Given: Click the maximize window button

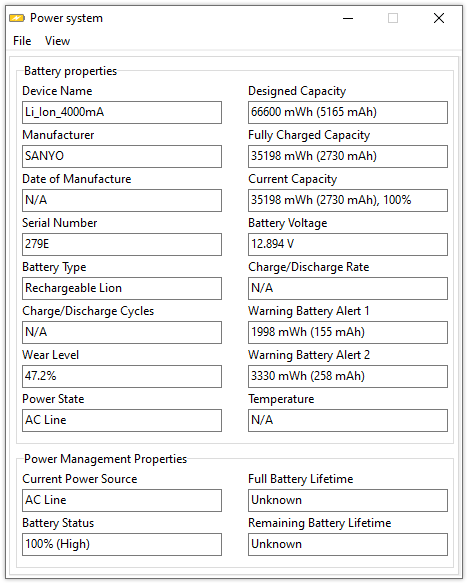Looking at the screenshot, I should pos(393,18).
